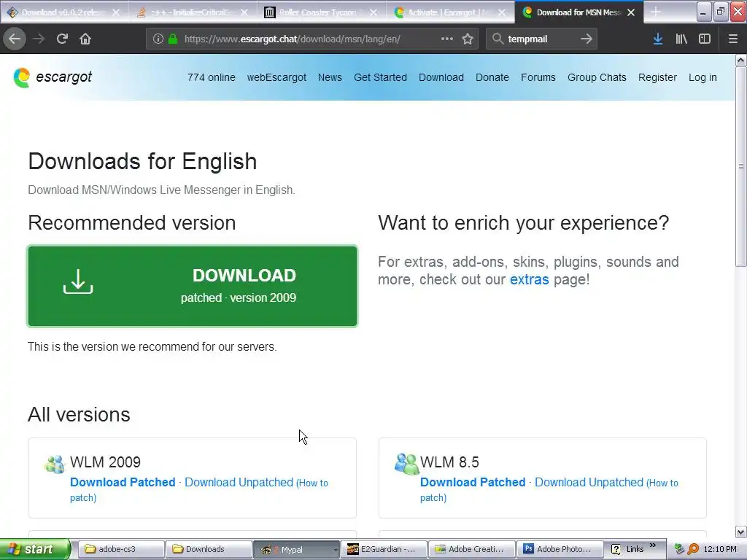Open the Register page
The width and height of the screenshot is (747, 560).
(x=657, y=77)
